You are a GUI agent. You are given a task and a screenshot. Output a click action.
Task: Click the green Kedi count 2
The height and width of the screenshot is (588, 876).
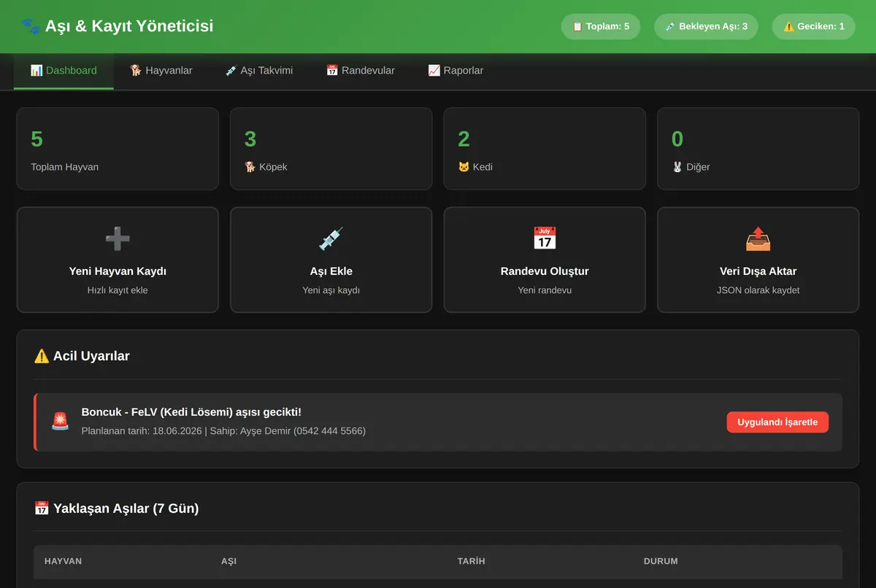click(x=464, y=139)
